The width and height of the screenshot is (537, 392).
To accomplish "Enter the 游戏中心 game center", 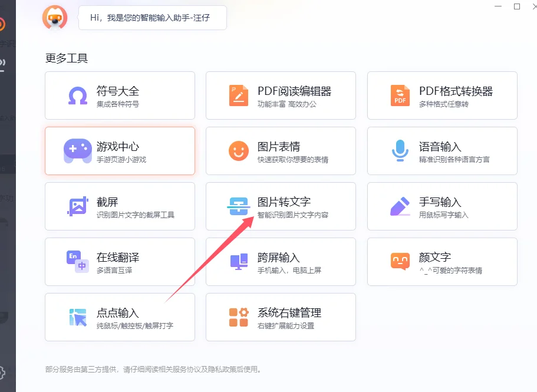I will click(120, 150).
